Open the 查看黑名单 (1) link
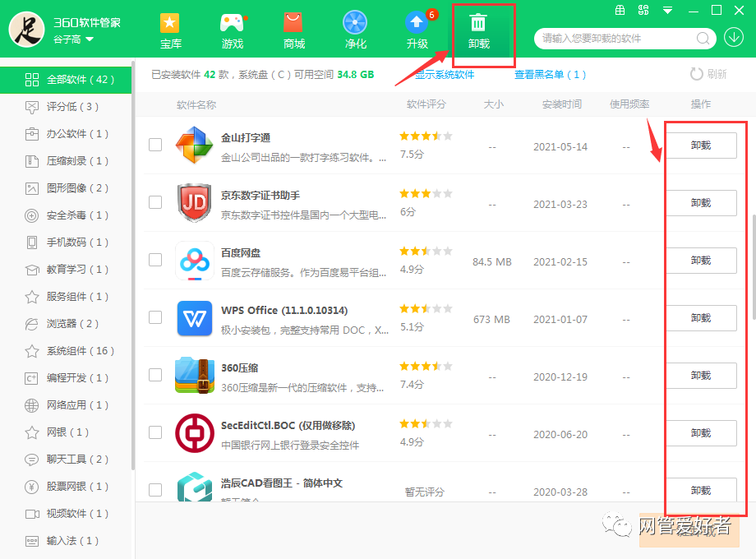 [550, 75]
